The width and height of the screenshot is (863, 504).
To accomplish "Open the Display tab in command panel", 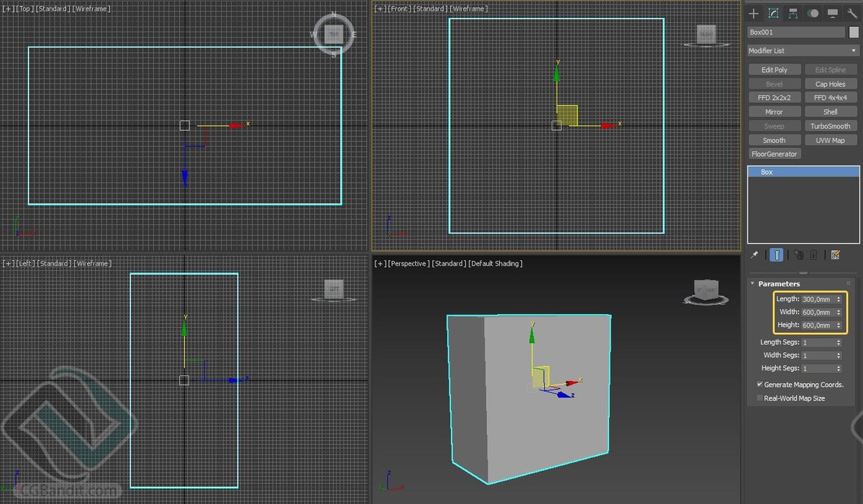I will coord(832,14).
